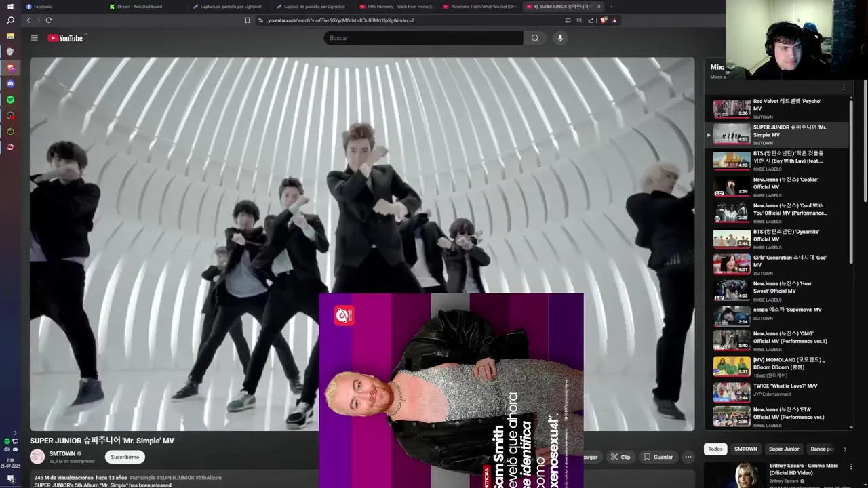Click the browser address bar URL
868x488 pixels.
(341, 20)
